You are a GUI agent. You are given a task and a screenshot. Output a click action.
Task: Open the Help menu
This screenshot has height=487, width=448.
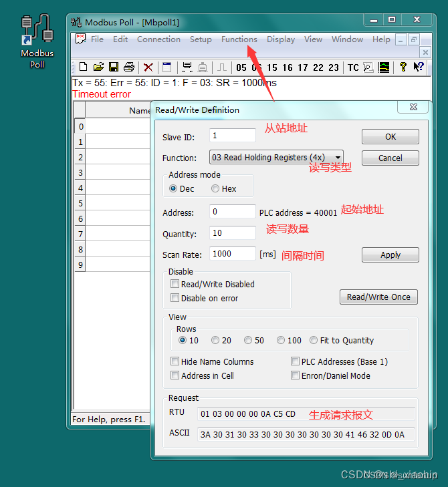381,39
